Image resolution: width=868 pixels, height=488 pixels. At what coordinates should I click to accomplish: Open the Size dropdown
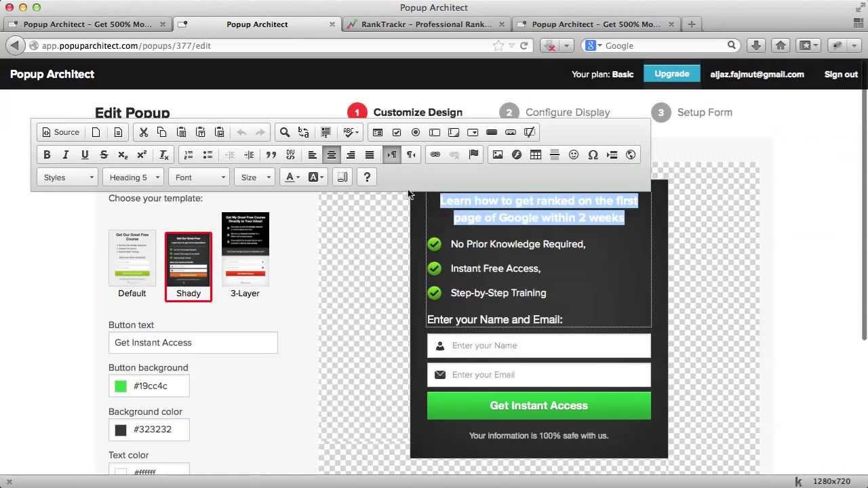(255, 178)
